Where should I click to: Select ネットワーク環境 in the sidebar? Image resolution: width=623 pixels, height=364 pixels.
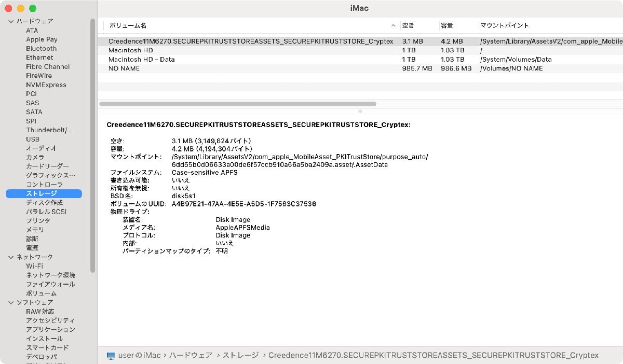(50, 275)
